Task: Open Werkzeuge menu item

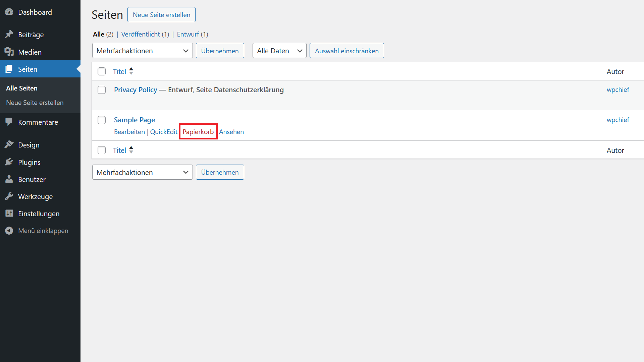Action: pos(40,196)
